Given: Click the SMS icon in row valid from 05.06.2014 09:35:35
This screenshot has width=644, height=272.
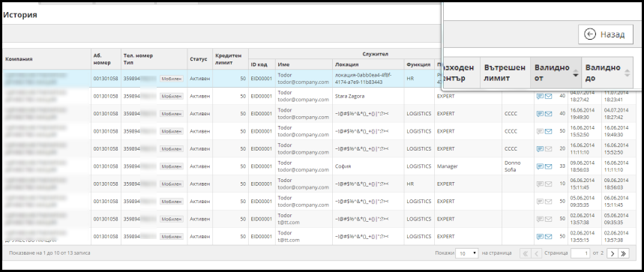Looking at the screenshot, I should 540,202.
